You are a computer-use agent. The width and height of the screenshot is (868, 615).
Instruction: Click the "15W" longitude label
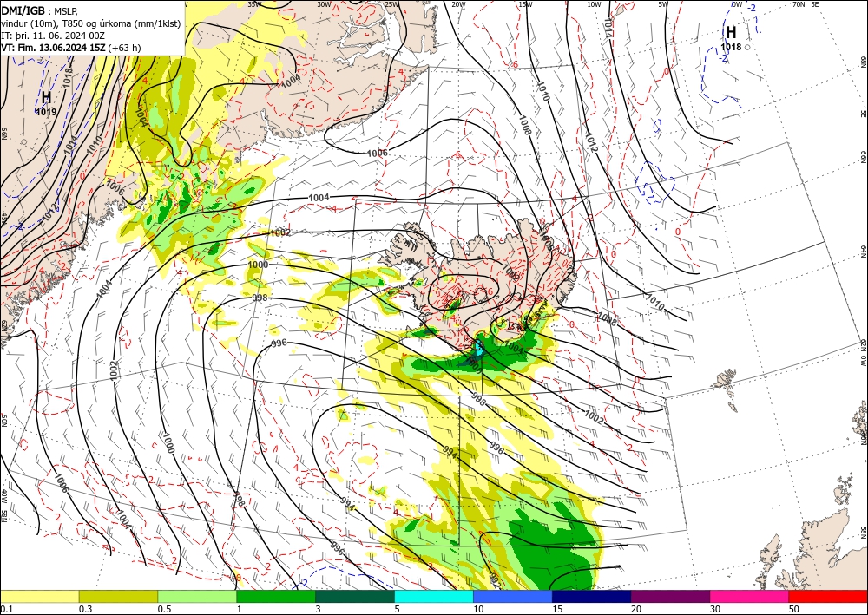tap(526, 4)
